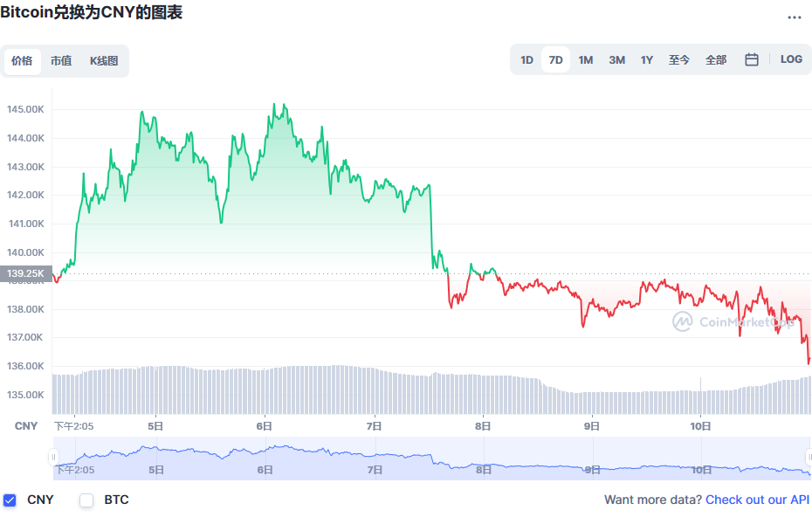Click the 139.25K current price label
The width and height of the screenshot is (812, 524).
pos(26,273)
